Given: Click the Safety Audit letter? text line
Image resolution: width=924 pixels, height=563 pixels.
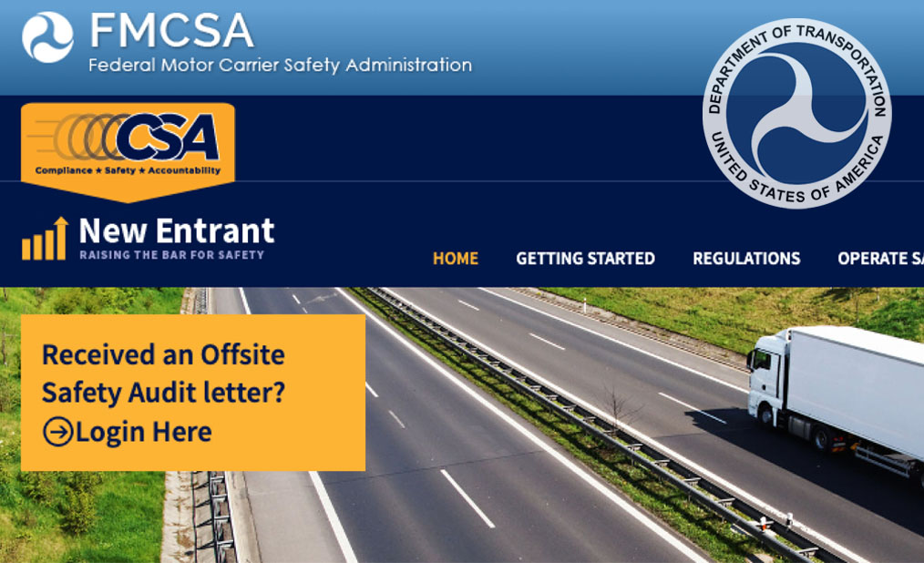Looking at the screenshot, I should coord(163,393).
